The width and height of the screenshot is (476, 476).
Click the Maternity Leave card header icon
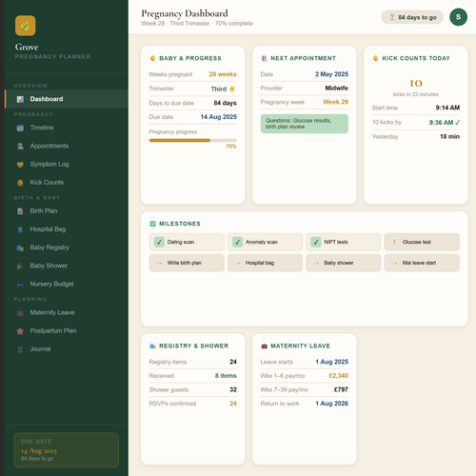pos(264,346)
